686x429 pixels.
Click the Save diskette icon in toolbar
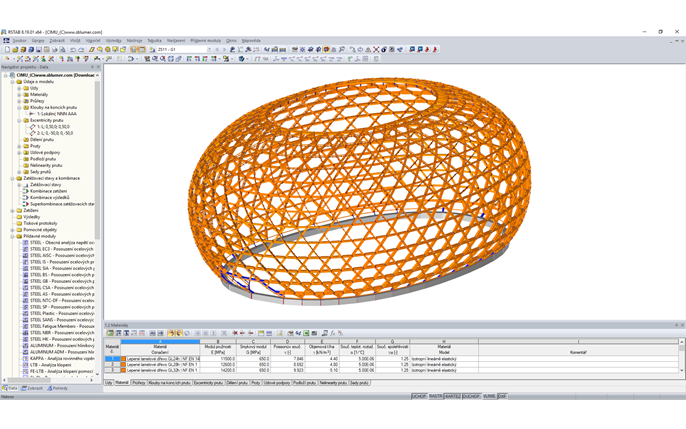(x=39, y=50)
